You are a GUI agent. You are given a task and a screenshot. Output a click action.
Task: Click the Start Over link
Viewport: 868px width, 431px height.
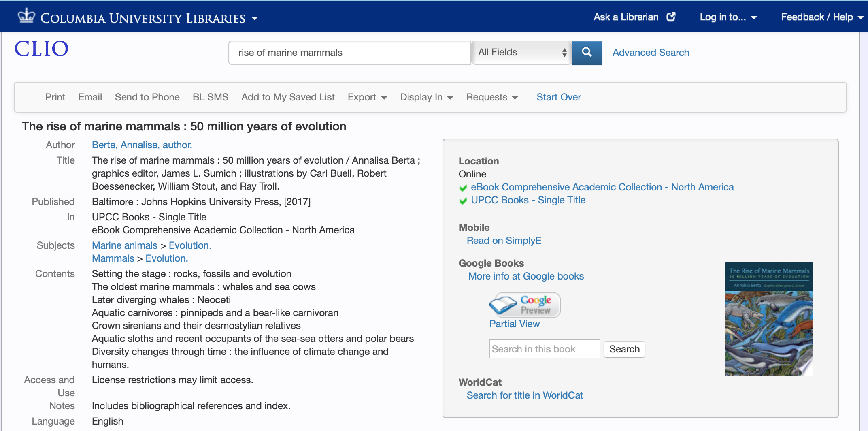559,97
